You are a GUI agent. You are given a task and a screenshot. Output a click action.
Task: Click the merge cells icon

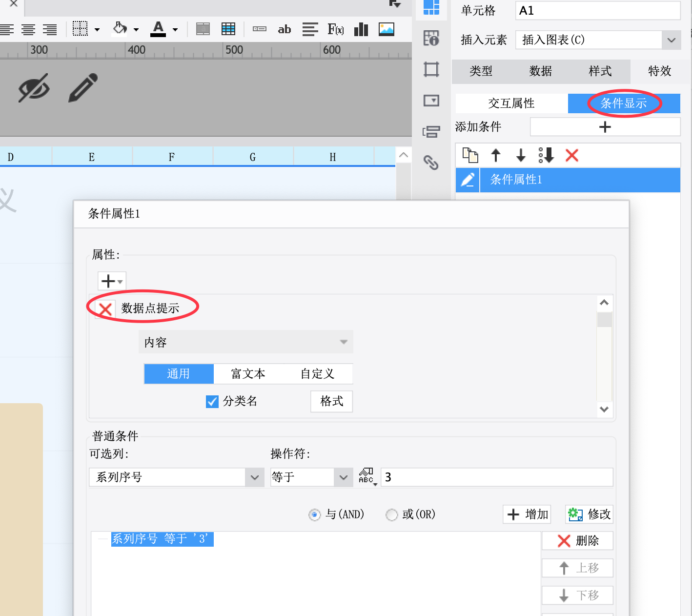tap(203, 29)
